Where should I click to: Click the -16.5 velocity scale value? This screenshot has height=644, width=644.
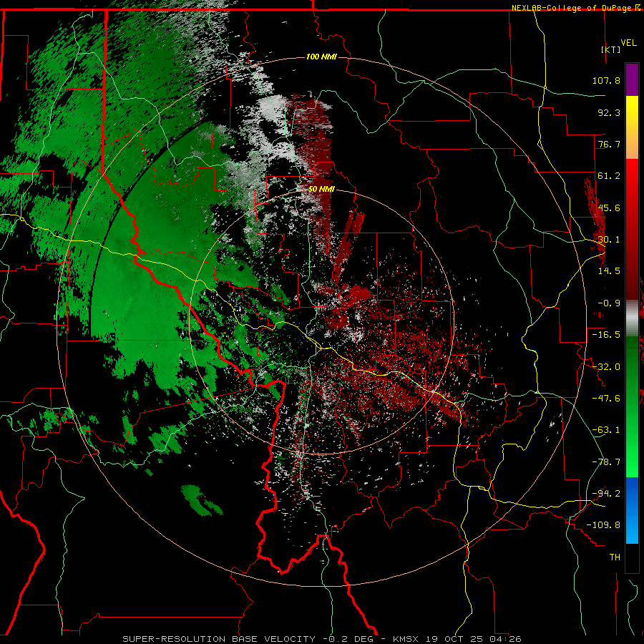pos(606,335)
